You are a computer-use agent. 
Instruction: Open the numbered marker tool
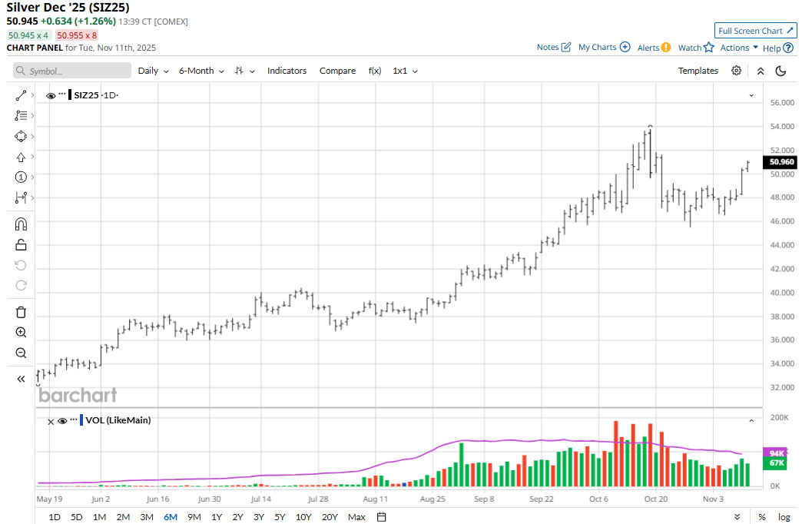(21, 177)
